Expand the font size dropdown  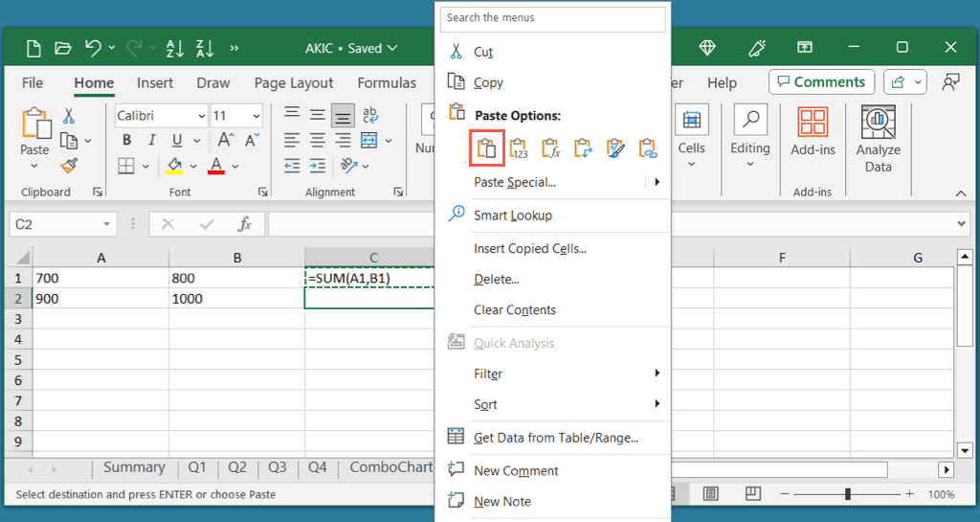click(256, 116)
